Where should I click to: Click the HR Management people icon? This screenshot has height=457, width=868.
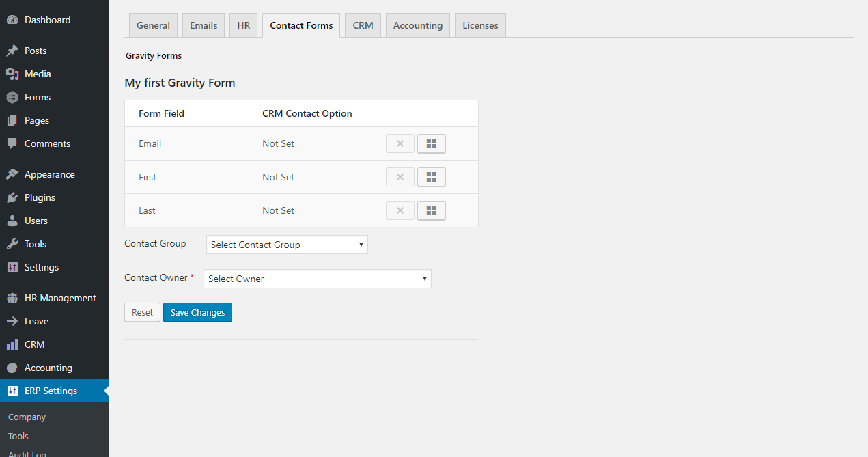pyautogui.click(x=12, y=298)
